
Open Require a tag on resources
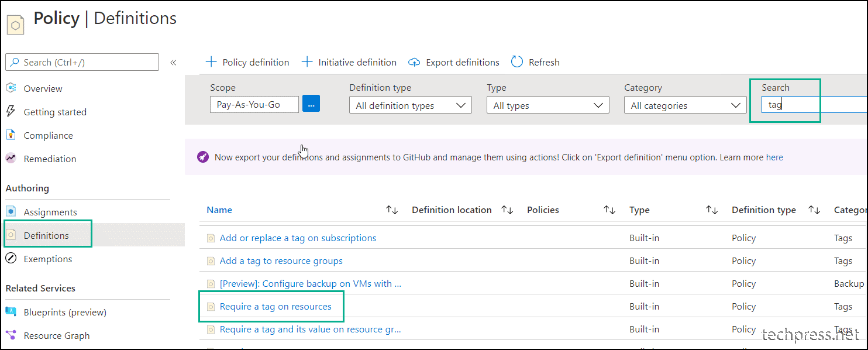pos(275,306)
